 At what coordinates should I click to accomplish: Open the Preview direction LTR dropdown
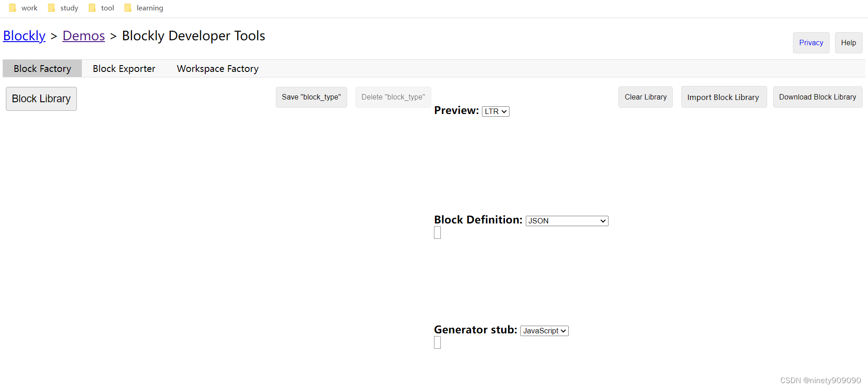[495, 111]
